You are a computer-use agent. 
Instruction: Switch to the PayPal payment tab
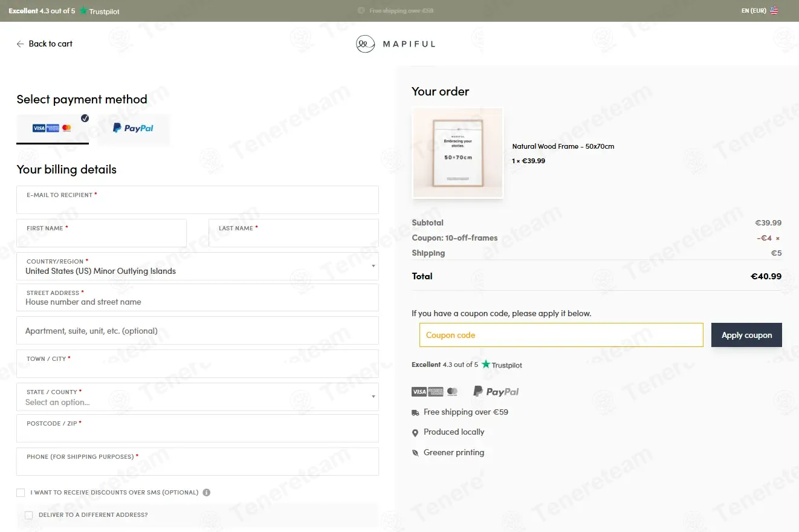click(134, 128)
